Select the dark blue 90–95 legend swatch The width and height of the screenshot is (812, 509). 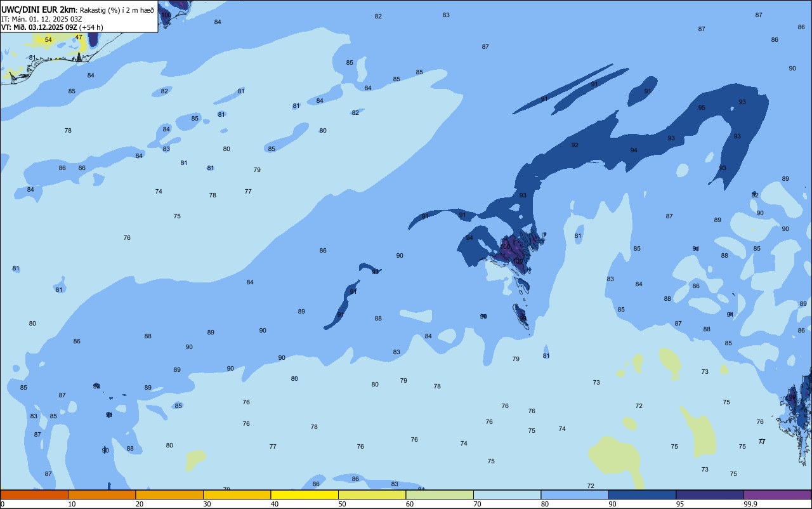[x=642, y=494]
